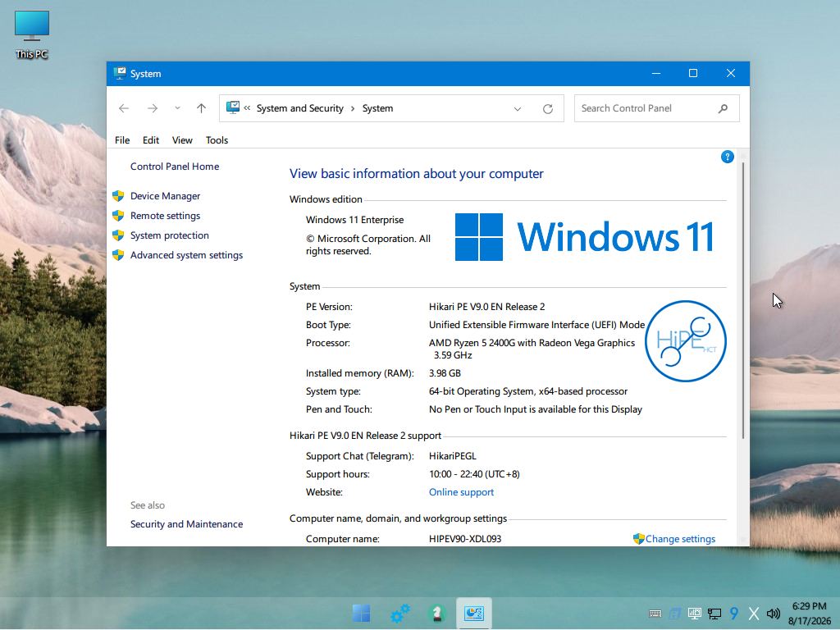This screenshot has width=840, height=630.
Task: Click the Windows 11 Enterprise edition text
Action: click(x=354, y=220)
